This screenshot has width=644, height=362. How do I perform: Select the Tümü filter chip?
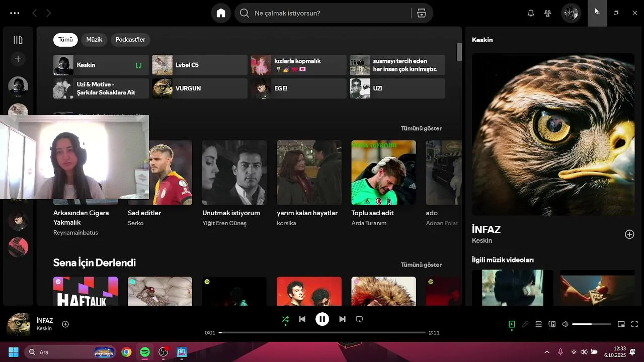click(x=65, y=40)
